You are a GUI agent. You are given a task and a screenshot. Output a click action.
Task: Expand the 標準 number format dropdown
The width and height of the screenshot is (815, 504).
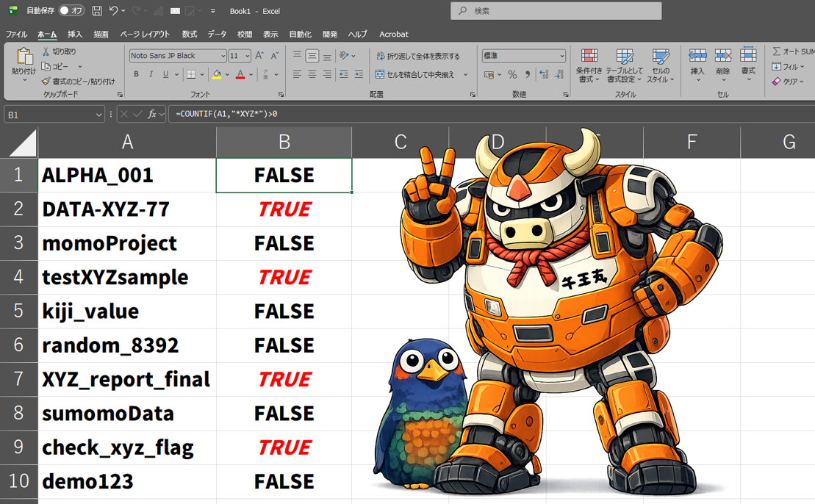click(x=562, y=56)
